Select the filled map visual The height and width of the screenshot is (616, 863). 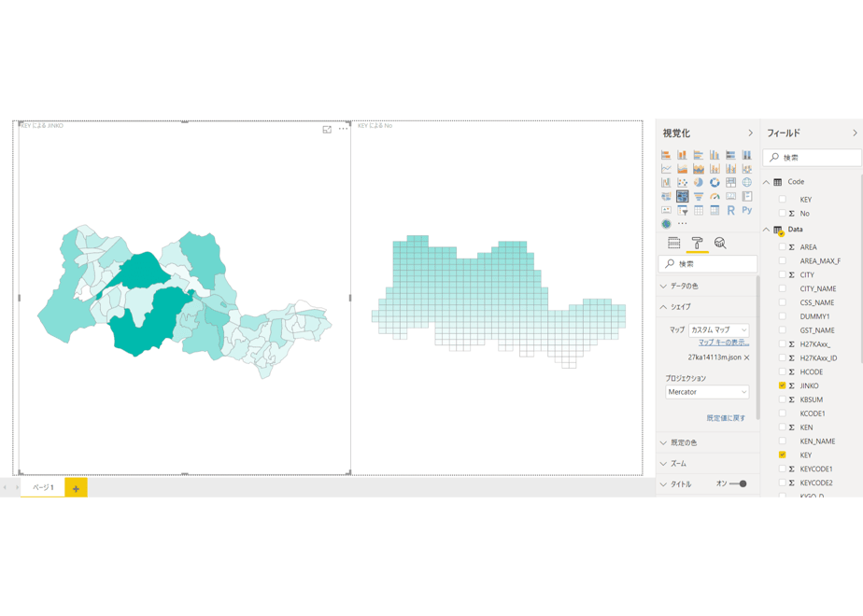(x=666, y=196)
